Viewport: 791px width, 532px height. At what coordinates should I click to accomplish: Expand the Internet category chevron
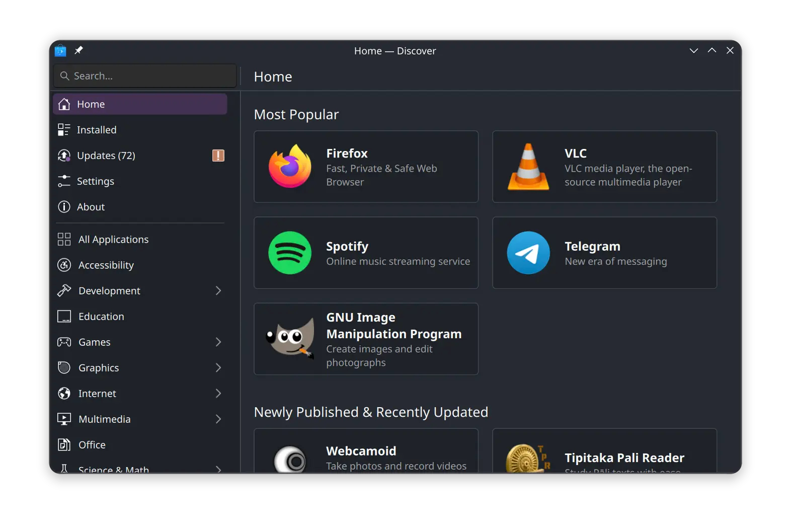coord(218,393)
